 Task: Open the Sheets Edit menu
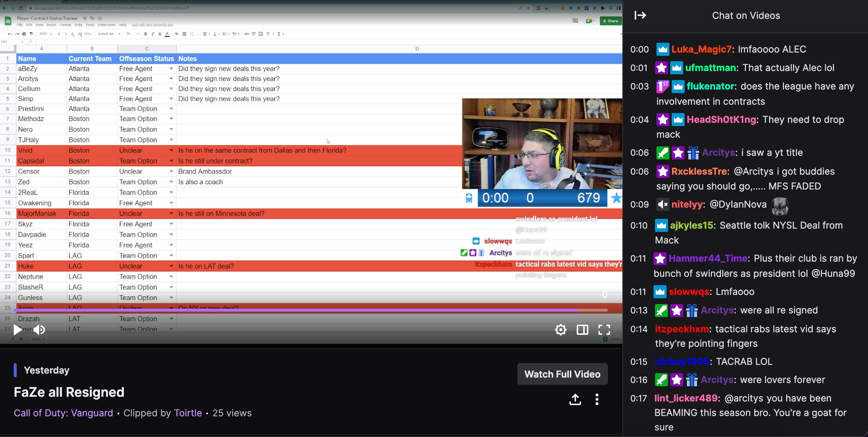(x=29, y=25)
